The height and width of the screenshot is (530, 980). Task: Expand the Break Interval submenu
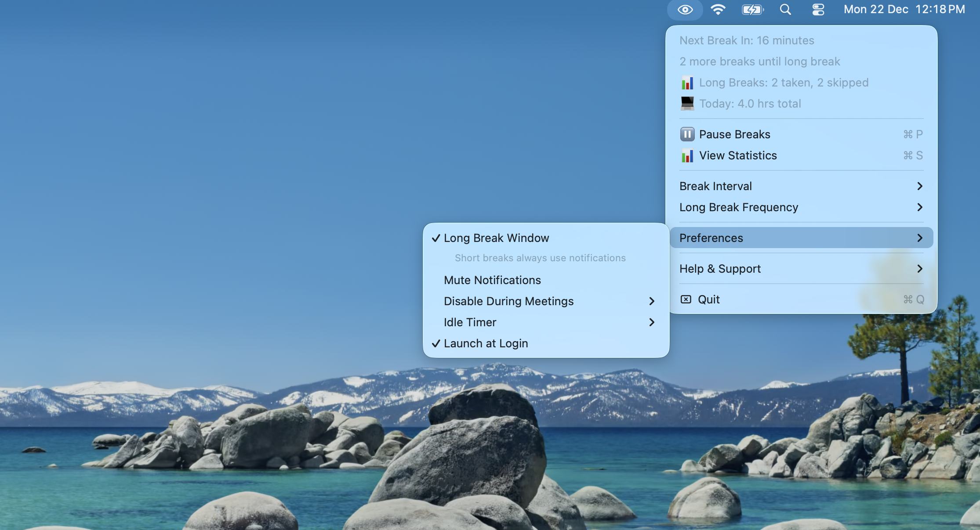(x=715, y=186)
